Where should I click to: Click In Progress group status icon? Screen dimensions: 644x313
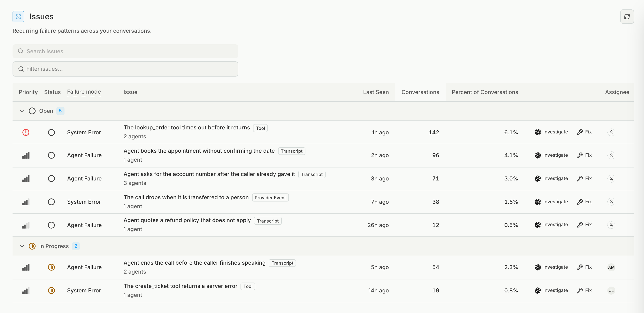click(32, 246)
